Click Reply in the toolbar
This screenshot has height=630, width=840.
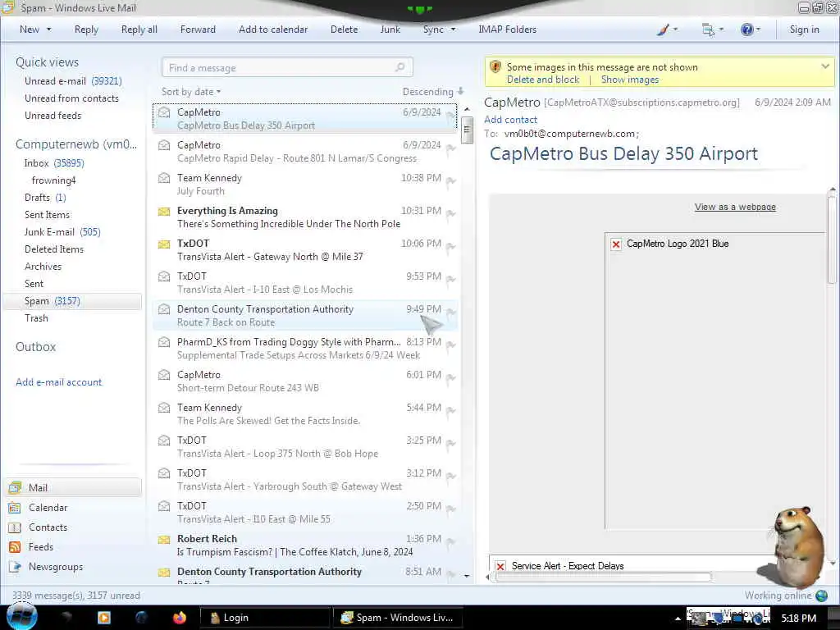coord(86,30)
